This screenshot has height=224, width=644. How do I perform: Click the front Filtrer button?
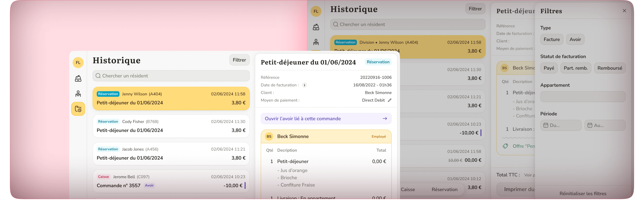click(239, 60)
